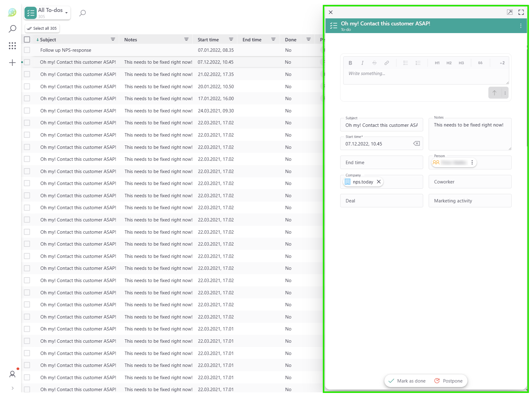The image size is (532, 396).
Task: Insert a link using the link icon
Action: [387, 63]
